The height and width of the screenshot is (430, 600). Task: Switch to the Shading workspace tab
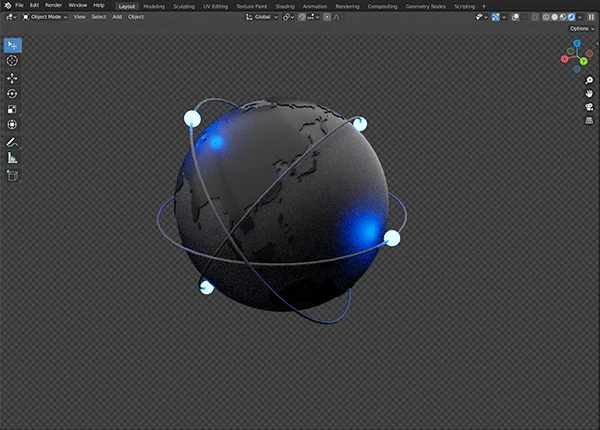[x=285, y=7]
